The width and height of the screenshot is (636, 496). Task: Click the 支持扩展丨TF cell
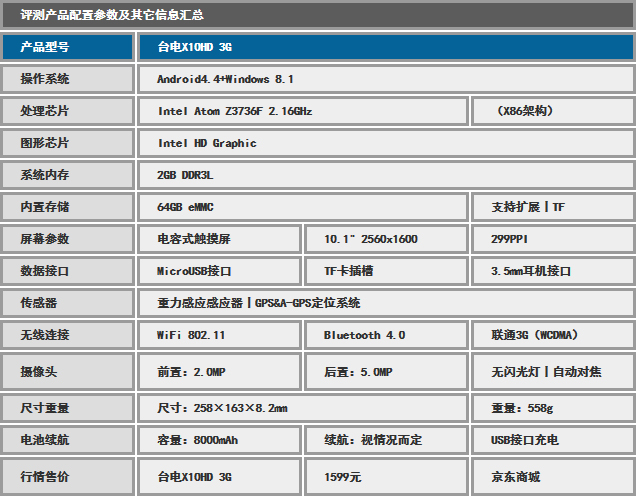click(553, 207)
